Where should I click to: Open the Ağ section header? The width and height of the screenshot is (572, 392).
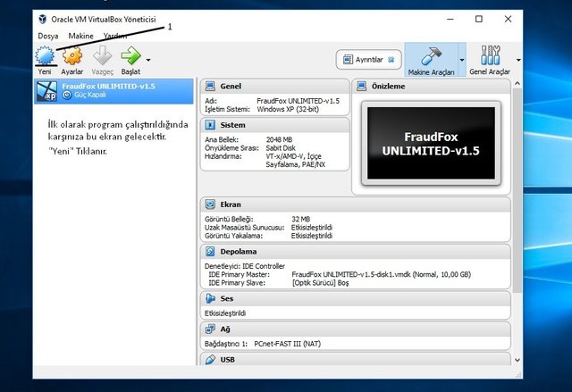[x=356, y=329]
